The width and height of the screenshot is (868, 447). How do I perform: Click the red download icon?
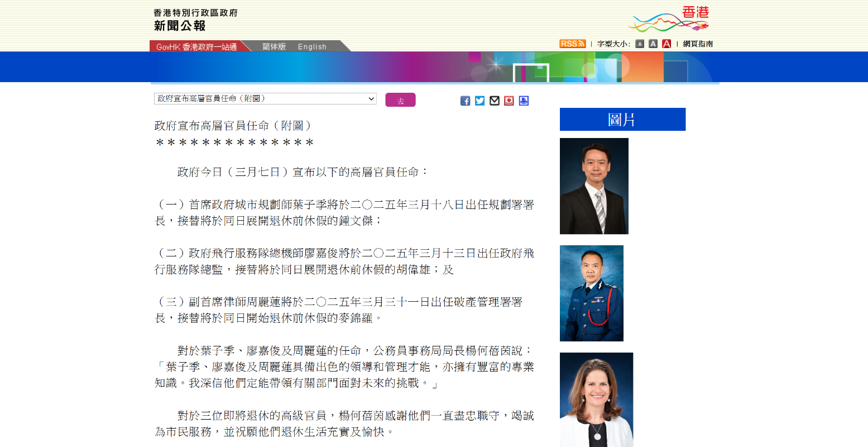(509, 101)
